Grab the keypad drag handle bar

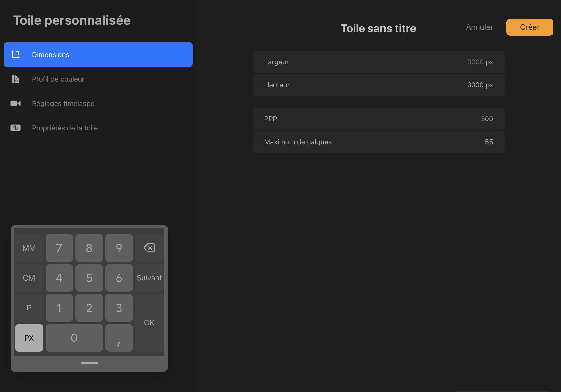[x=89, y=363]
